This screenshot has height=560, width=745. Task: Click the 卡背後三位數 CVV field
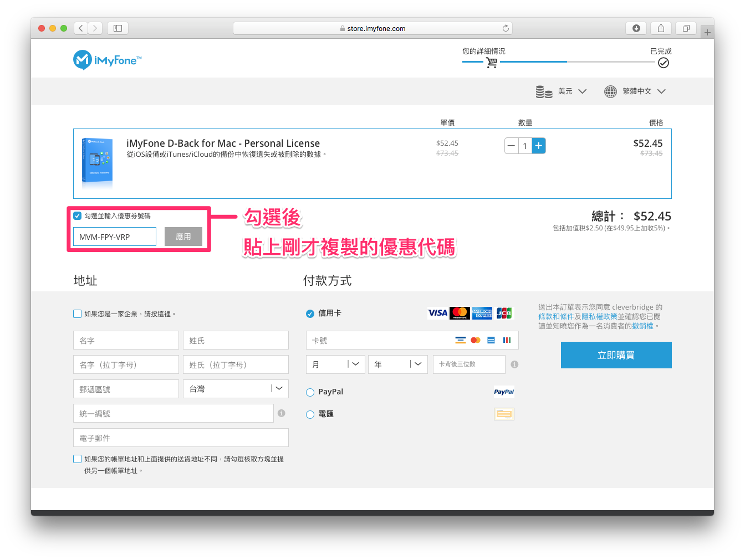[x=469, y=364]
